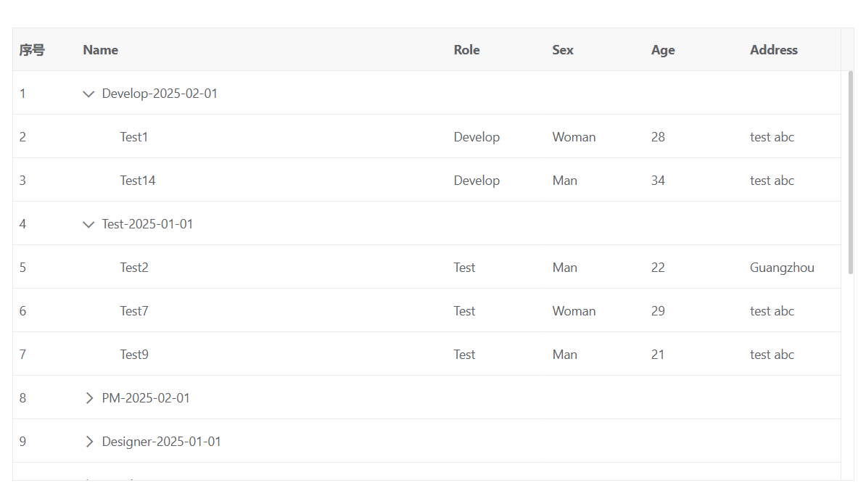Click the Age column header
Viewport: 866px width, 504px height.
[663, 50]
